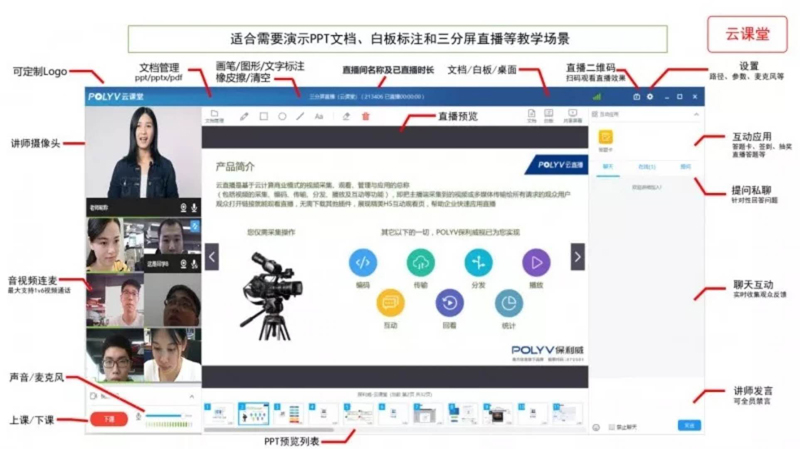Choose the Aa text annotation tool
The image size is (800, 449).
319,116
